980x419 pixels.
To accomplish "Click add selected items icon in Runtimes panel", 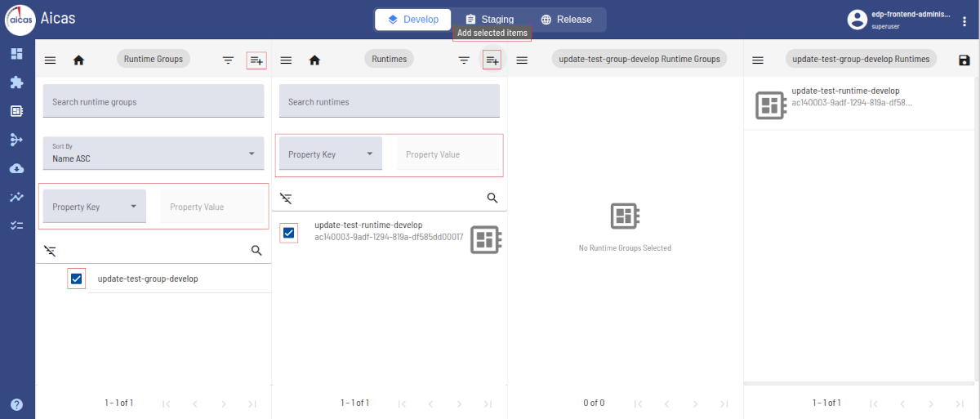I will click(492, 60).
